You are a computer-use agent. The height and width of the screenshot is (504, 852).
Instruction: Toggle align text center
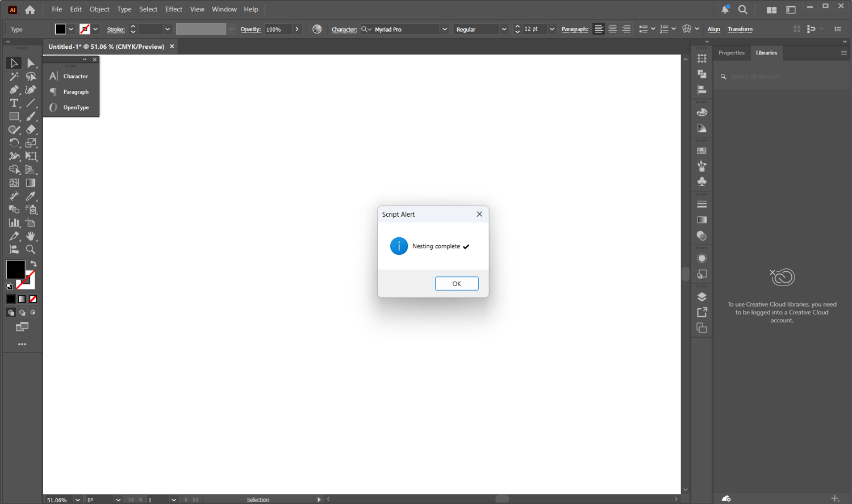[612, 29]
